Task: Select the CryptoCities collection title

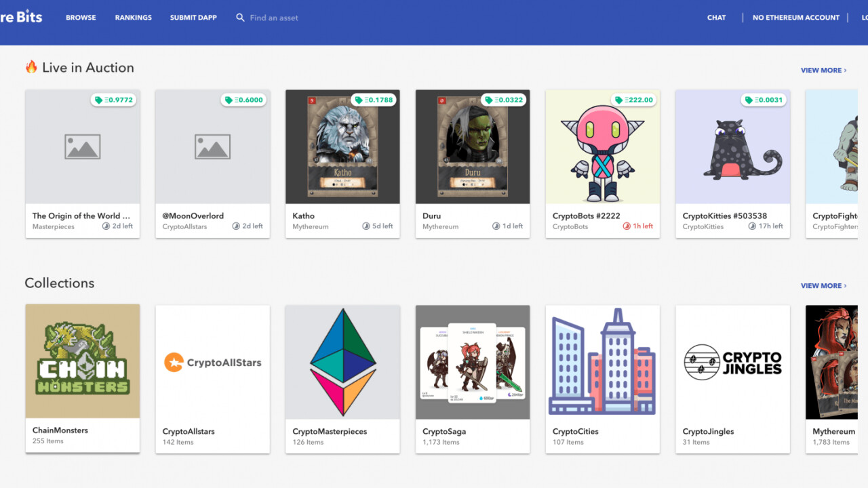Action: pyautogui.click(x=575, y=431)
